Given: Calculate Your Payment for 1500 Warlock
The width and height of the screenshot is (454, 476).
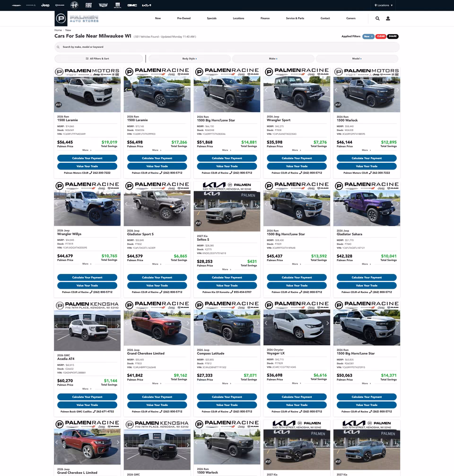Looking at the screenshot, I should pos(367,158).
